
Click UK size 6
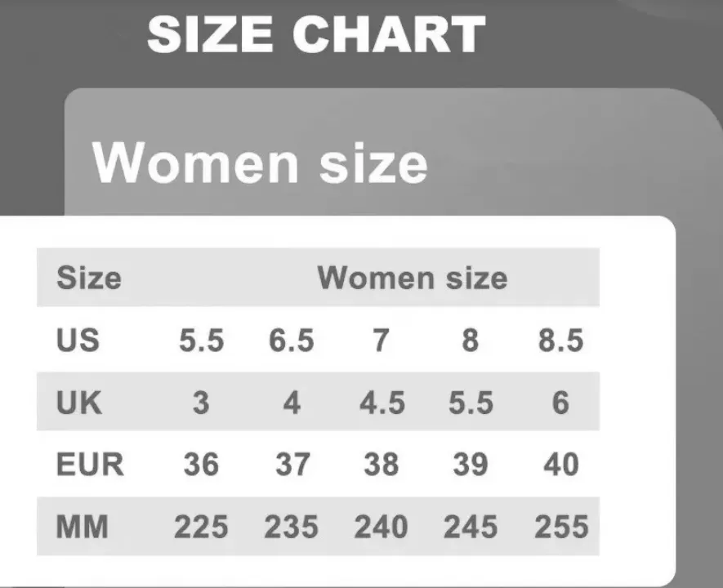[x=560, y=403]
